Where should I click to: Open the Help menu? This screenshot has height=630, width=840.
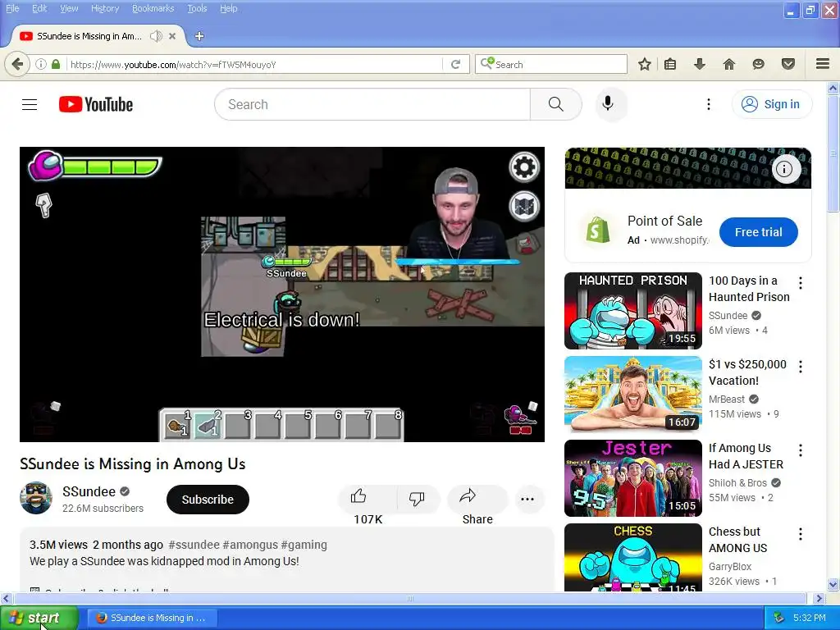[x=229, y=8]
